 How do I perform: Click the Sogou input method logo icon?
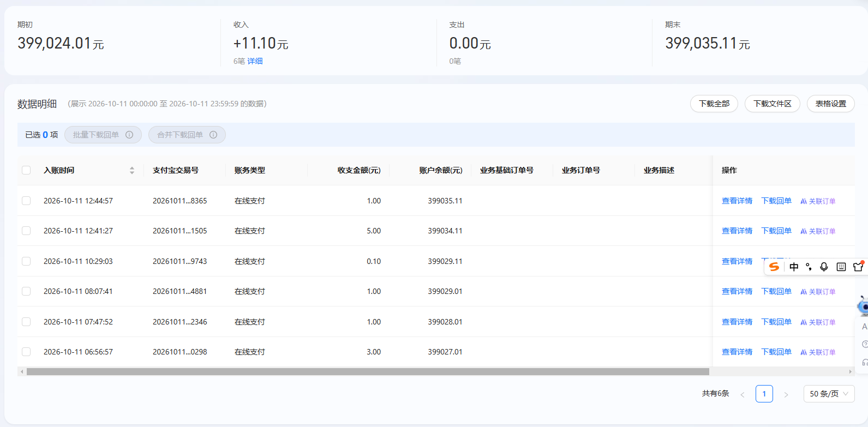[774, 267]
